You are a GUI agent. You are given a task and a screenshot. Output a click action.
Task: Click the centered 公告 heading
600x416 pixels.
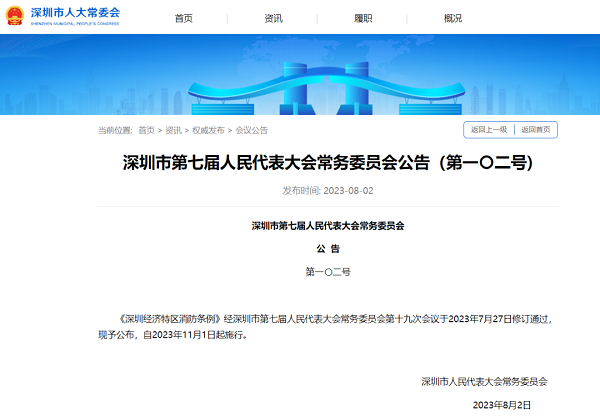click(328, 248)
